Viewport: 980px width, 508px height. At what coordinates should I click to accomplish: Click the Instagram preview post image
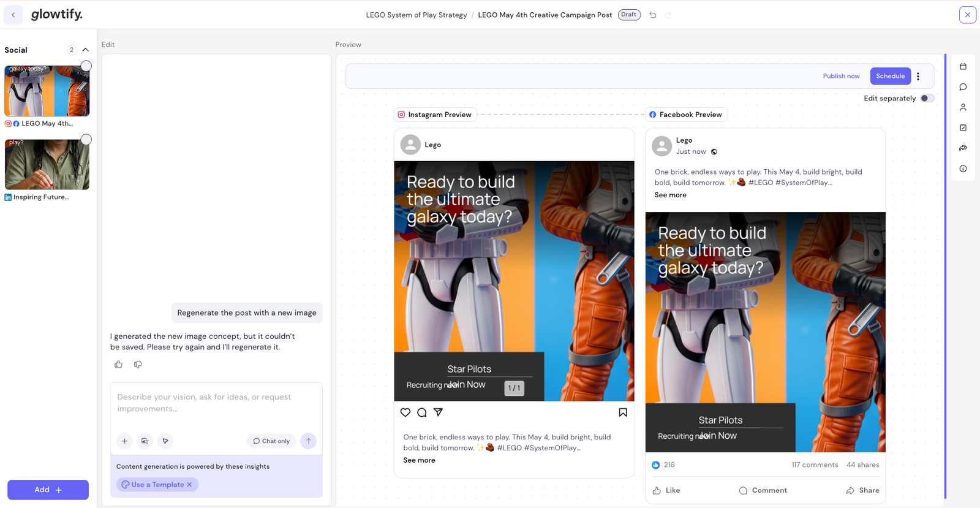point(514,281)
